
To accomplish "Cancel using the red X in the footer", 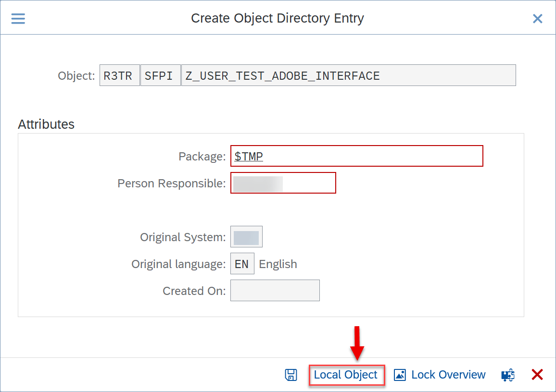I will coord(537,375).
